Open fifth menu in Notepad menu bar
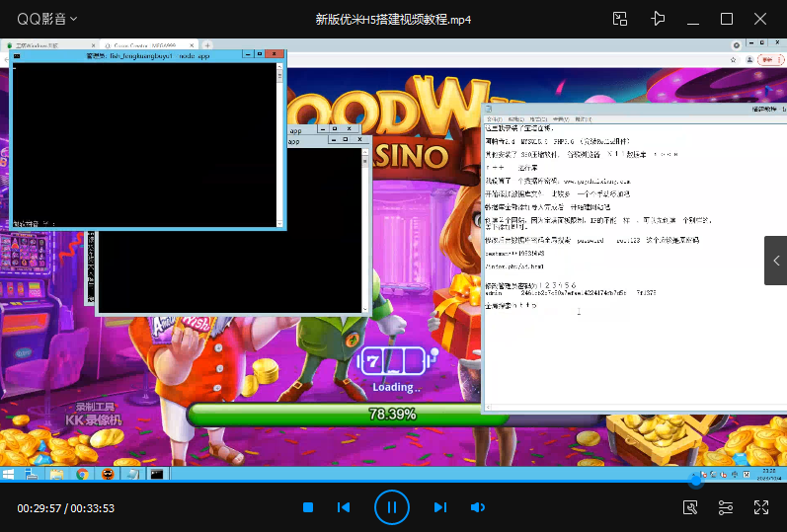 [583, 119]
